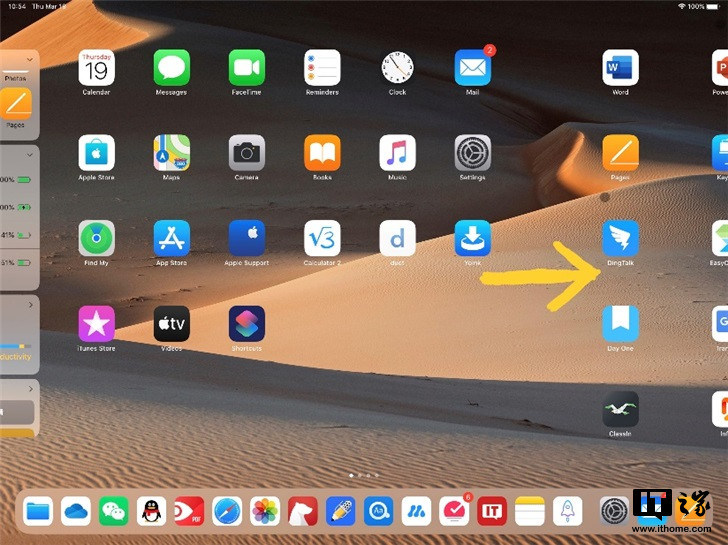Launch the Find My app

click(x=96, y=238)
